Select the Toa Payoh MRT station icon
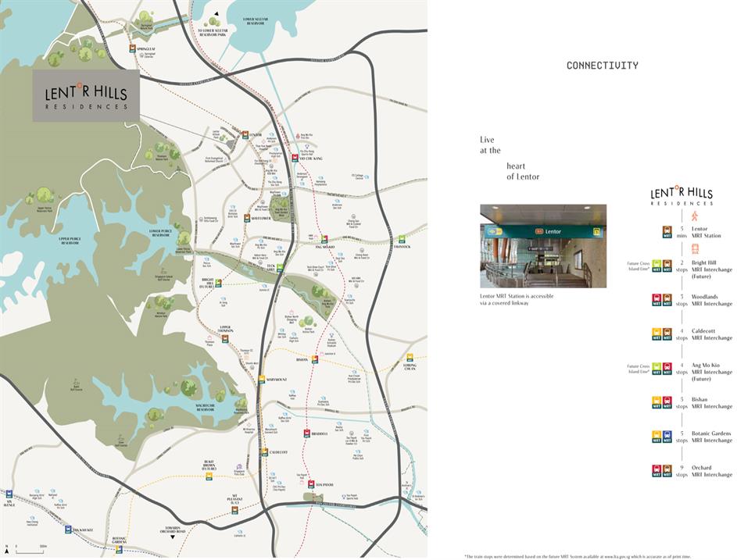 pyautogui.click(x=311, y=485)
